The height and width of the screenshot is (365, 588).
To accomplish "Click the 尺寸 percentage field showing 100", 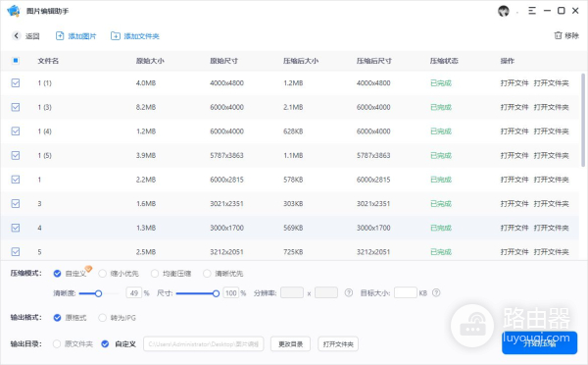I will pos(231,293).
